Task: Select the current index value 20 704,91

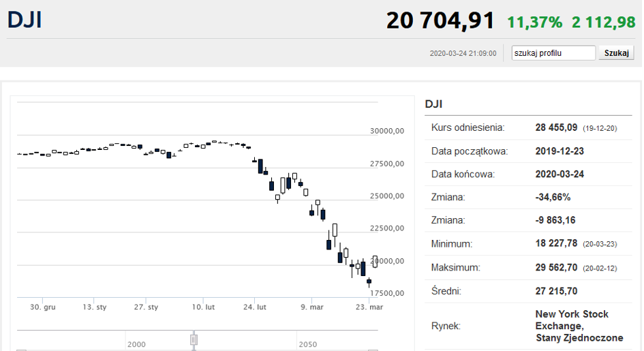Action: tap(440, 20)
